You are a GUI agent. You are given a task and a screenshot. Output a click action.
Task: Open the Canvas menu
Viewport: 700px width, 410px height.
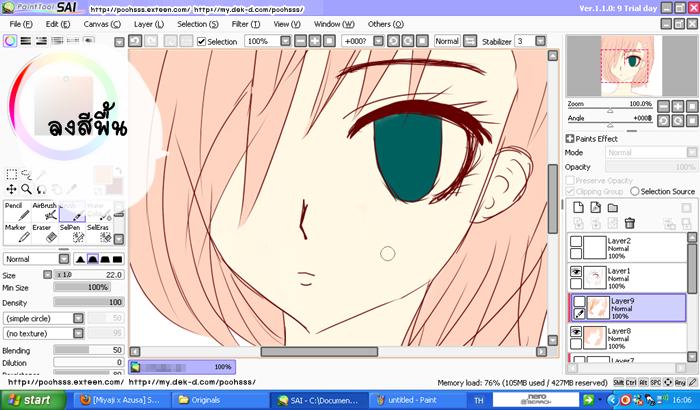[x=102, y=24]
